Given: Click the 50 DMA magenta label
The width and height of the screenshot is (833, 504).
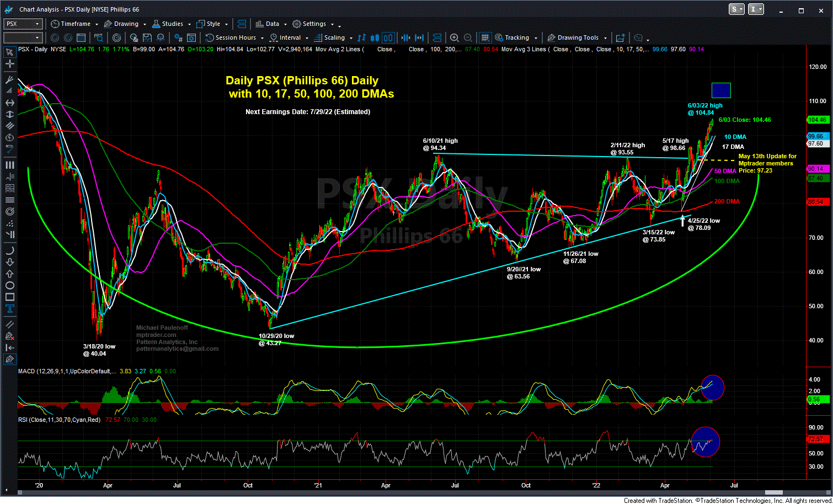Looking at the screenshot, I should tap(725, 171).
